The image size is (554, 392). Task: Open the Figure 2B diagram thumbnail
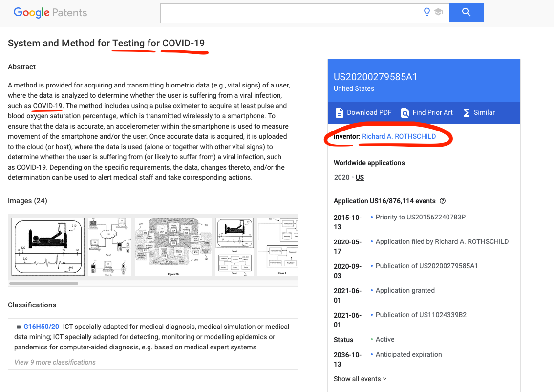point(173,247)
